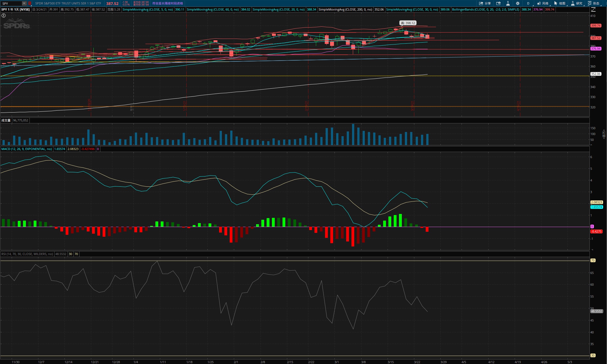The image size is (607, 364).
Task: Click the RSI (14, 70, 30, CLOSE, WILDERS, no) label
Action: pyautogui.click(x=27, y=254)
